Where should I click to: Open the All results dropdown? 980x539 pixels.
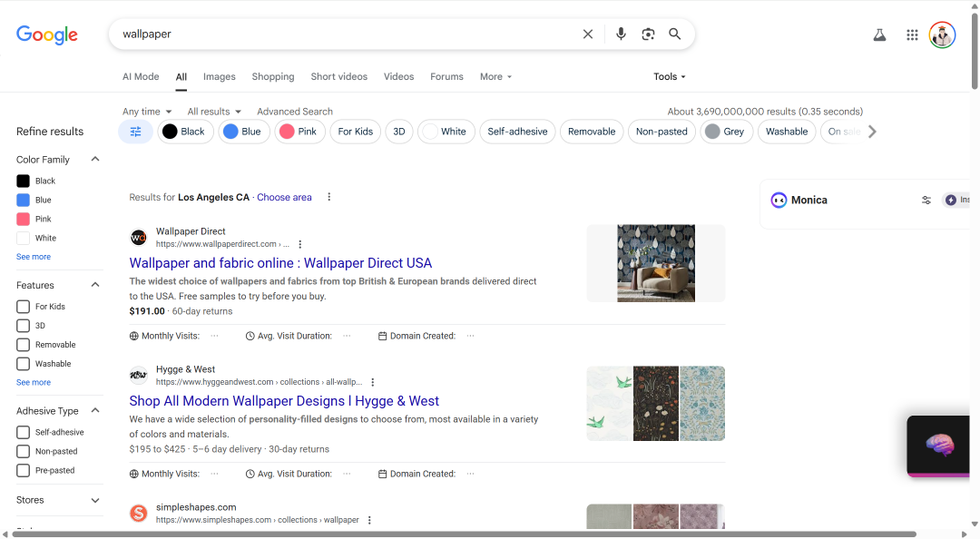[x=214, y=112]
